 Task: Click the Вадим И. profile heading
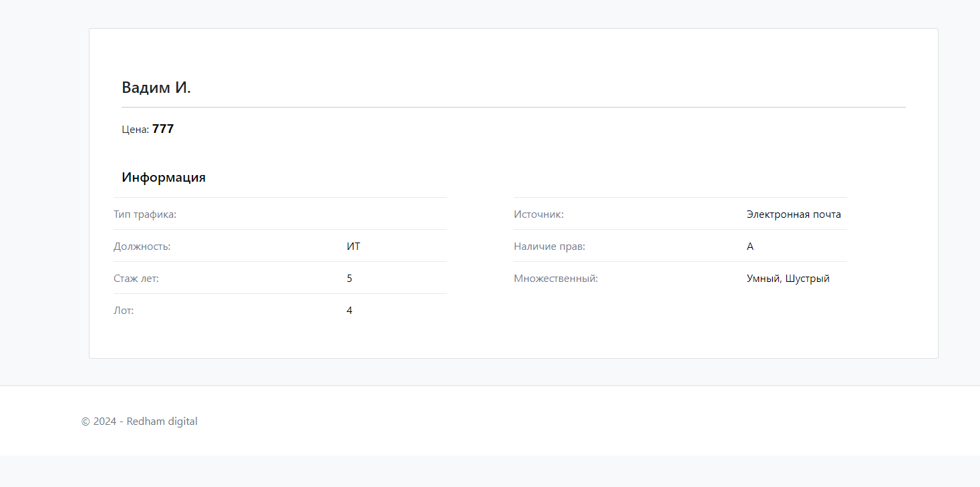(156, 88)
